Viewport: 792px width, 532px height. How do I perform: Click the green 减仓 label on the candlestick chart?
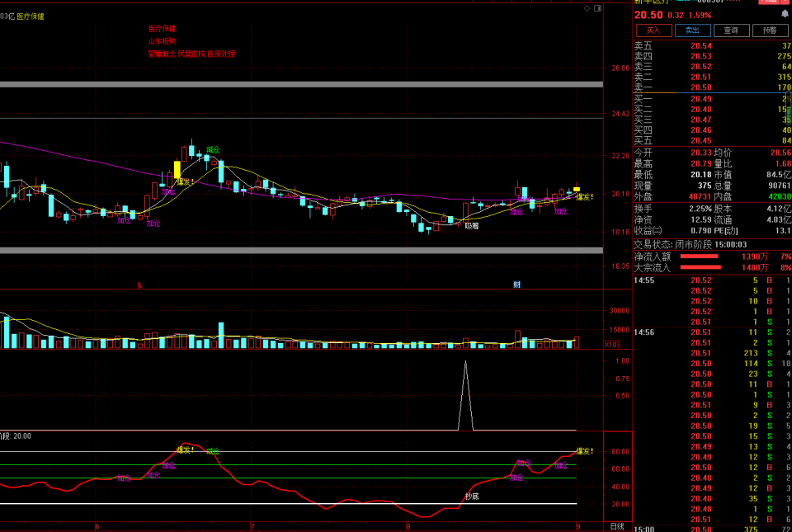213,150
